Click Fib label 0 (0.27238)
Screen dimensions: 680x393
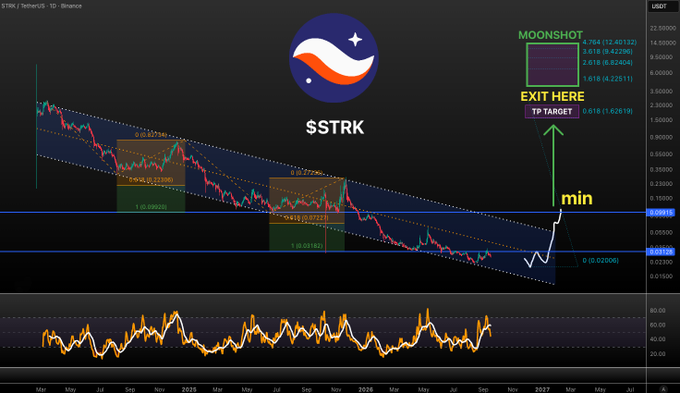click(306, 173)
